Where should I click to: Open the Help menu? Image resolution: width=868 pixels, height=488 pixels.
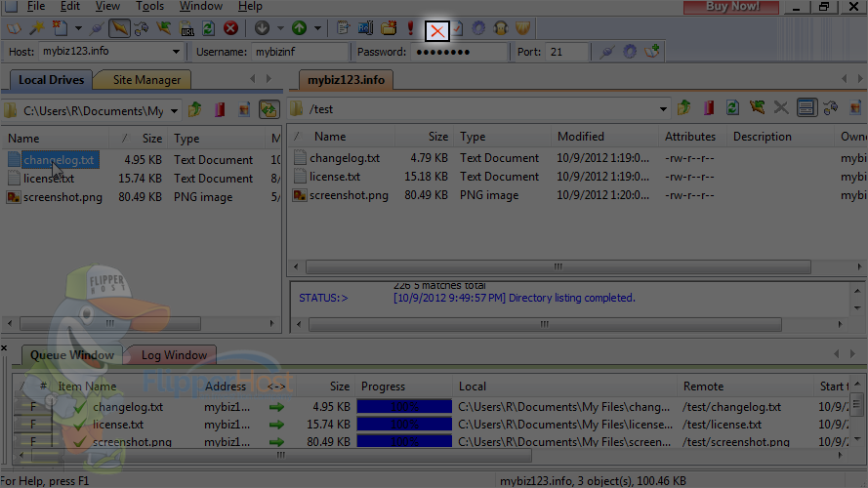coord(250,6)
